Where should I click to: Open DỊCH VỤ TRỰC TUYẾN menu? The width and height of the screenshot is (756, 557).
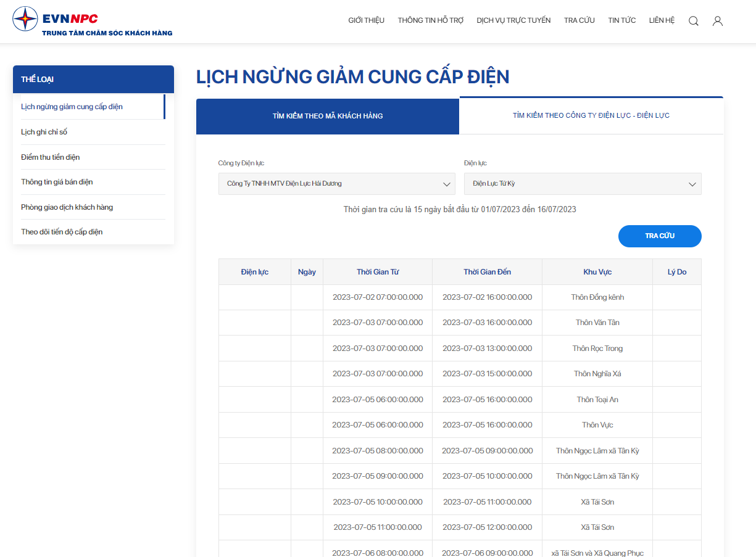point(513,20)
